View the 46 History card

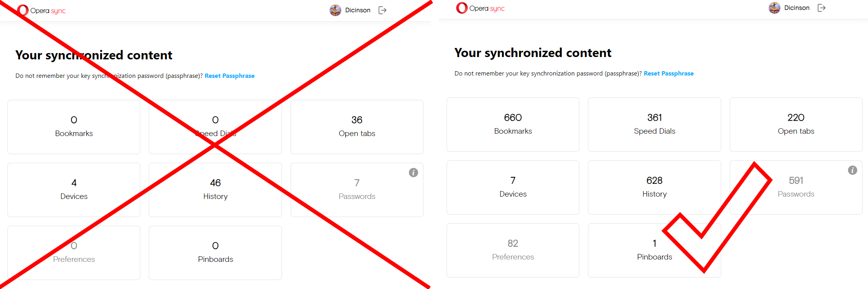click(x=215, y=190)
